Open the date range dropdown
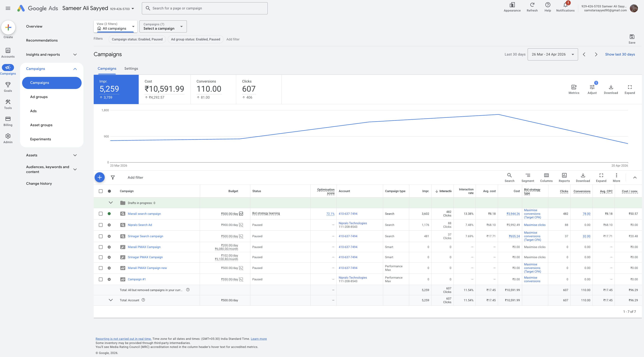644x357 pixels. point(553,54)
